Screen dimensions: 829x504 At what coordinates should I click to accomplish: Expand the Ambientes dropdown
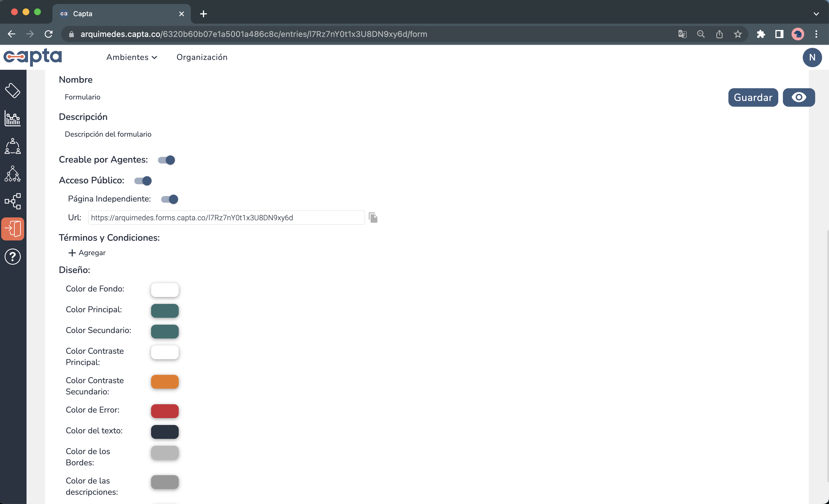131,57
